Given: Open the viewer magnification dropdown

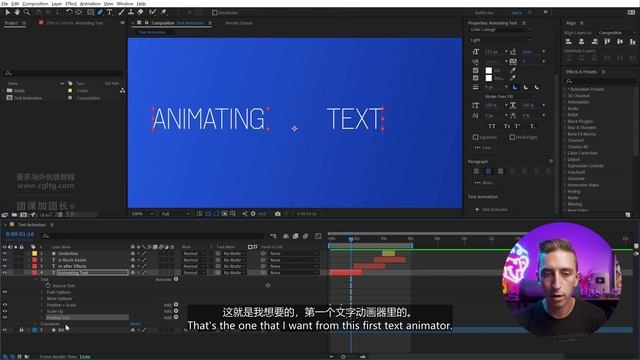Looking at the screenshot, I should 142,213.
